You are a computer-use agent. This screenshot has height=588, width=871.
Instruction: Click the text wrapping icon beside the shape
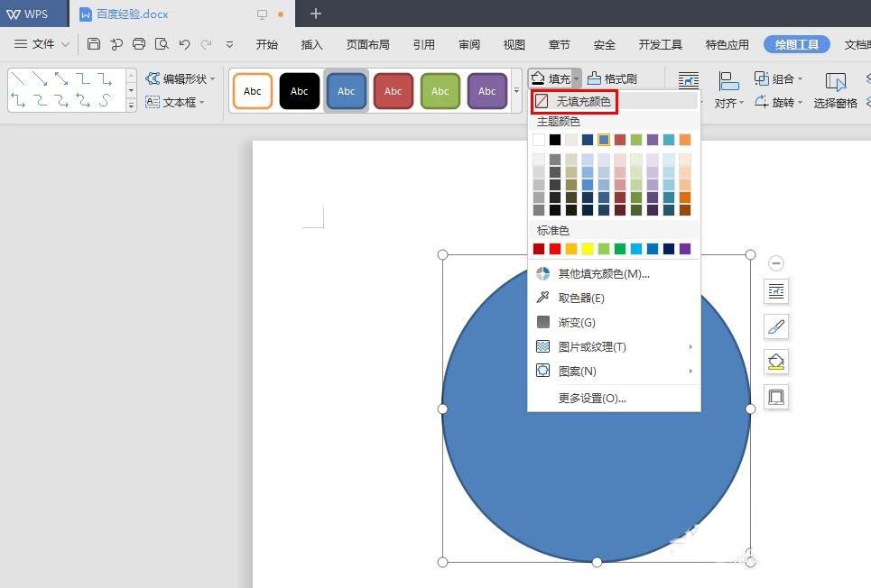[775, 291]
